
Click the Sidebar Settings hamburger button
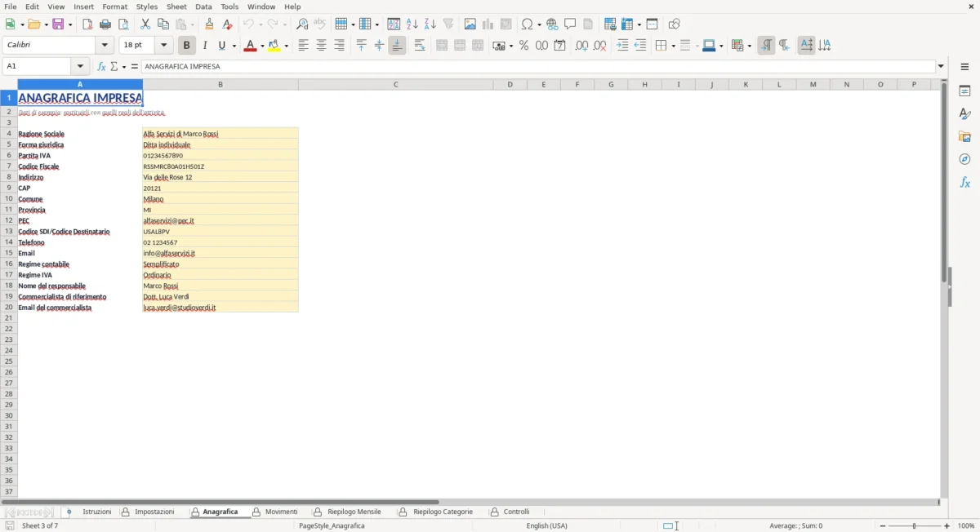pyautogui.click(x=965, y=66)
